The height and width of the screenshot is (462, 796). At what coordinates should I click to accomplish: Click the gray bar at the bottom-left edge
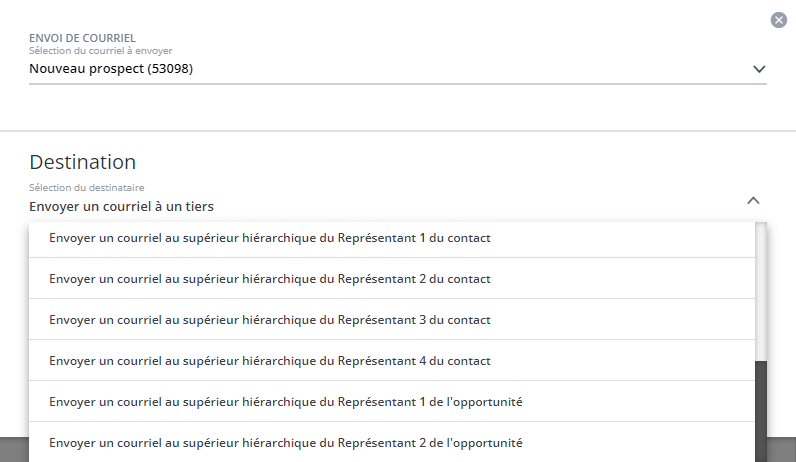point(14,450)
